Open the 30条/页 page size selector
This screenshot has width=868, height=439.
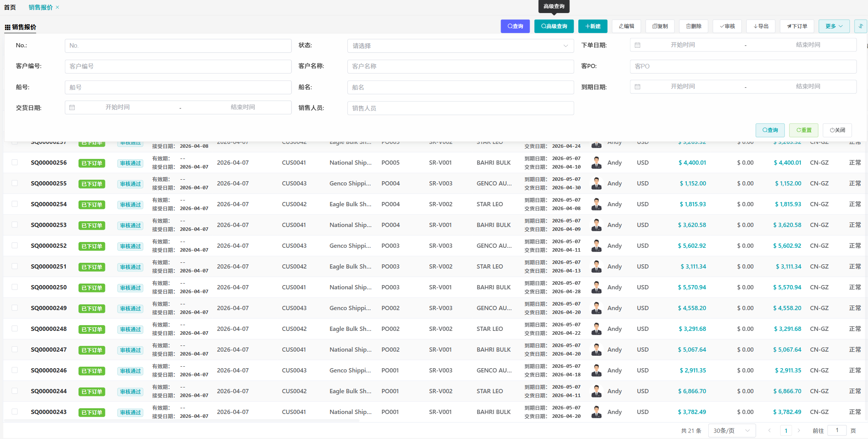click(731, 431)
